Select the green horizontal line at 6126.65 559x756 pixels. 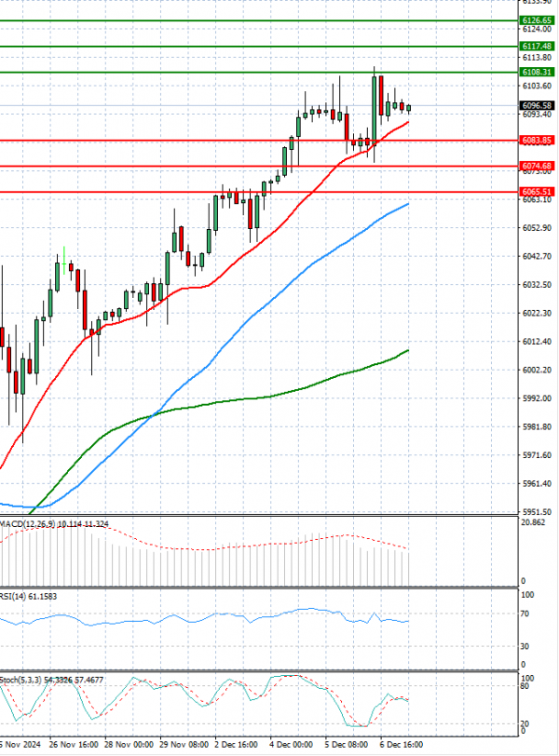(x=259, y=20)
